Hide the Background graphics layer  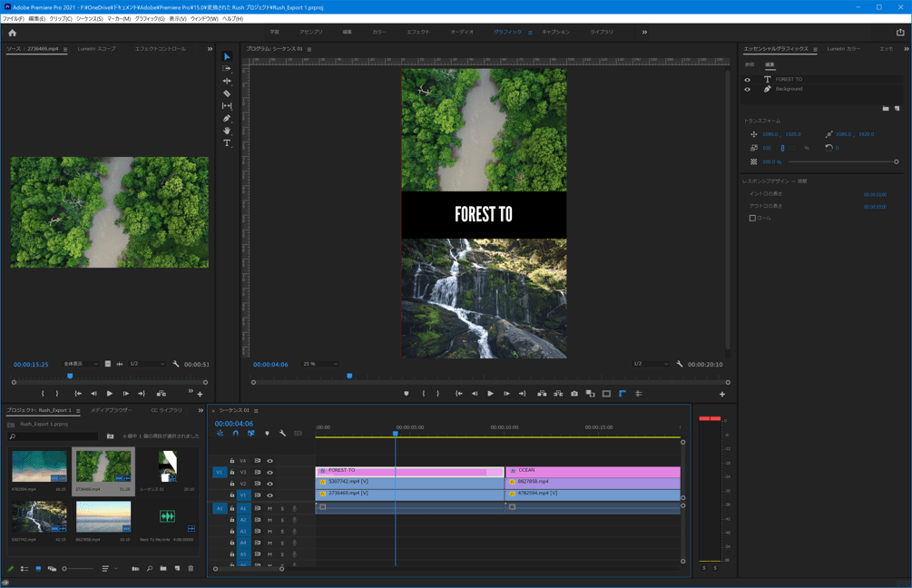click(x=748, y=90)
